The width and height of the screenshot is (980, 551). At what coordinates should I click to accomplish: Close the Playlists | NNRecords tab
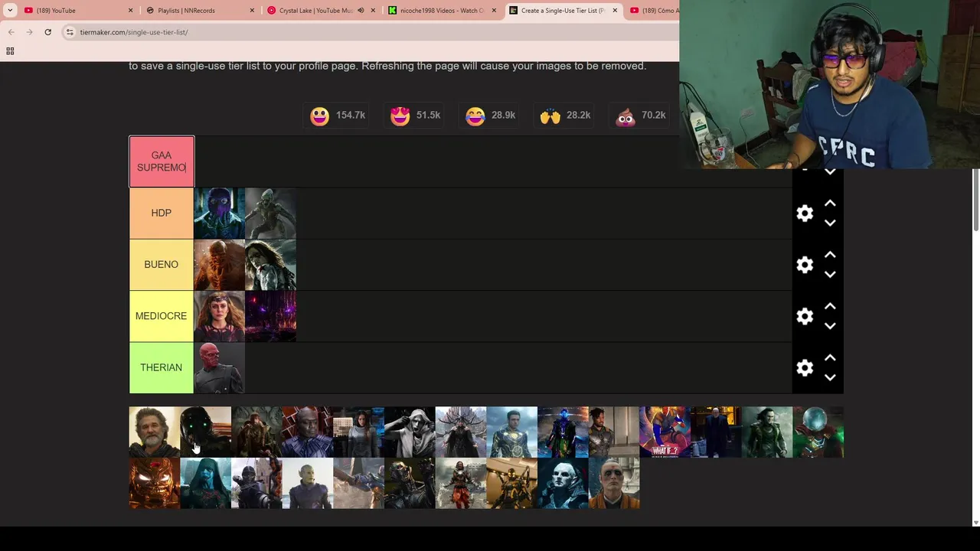252,11
